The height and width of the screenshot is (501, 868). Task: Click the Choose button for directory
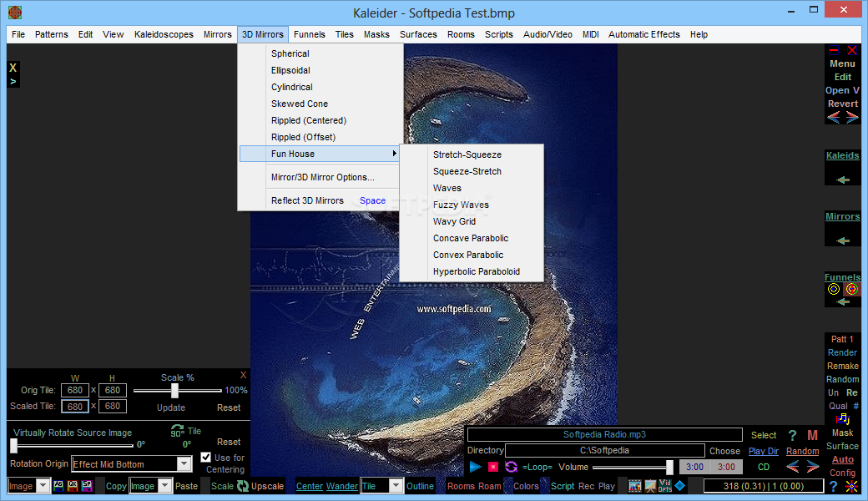coord(724,451)
